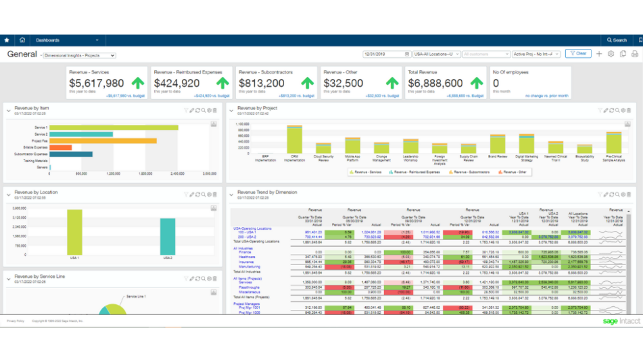Click the Clear filter button
Image resolution: width=643 pixels, height=364 pixels.
[x=578, y=54]
